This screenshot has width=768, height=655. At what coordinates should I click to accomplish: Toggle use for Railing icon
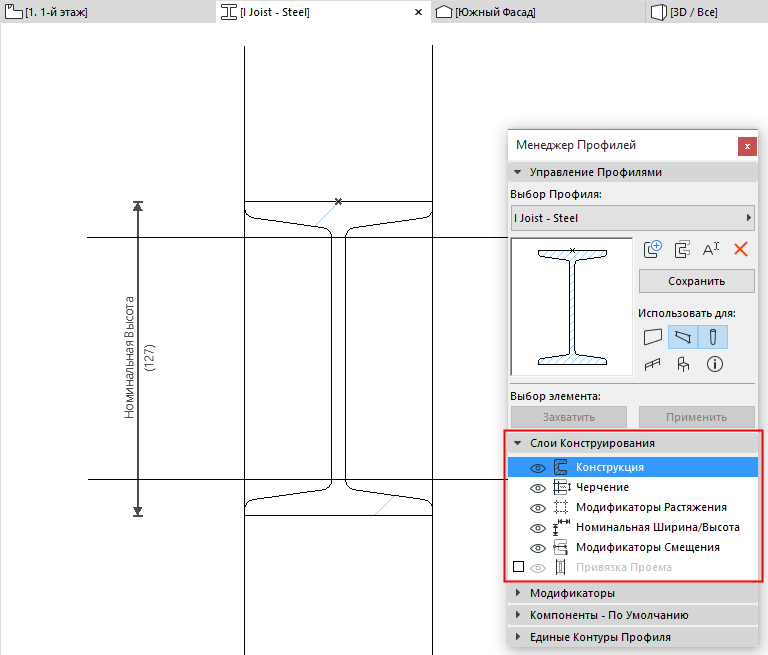[x=652, y=364]
